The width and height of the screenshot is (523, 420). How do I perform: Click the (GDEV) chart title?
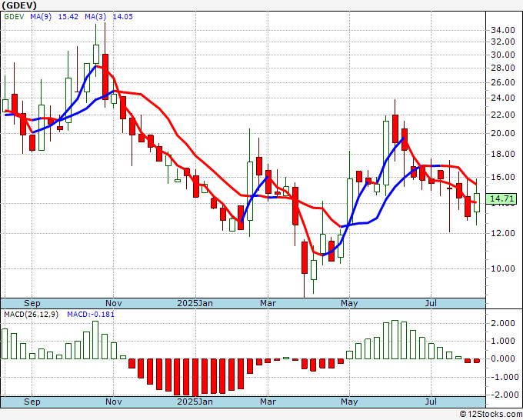coord(19,5)
